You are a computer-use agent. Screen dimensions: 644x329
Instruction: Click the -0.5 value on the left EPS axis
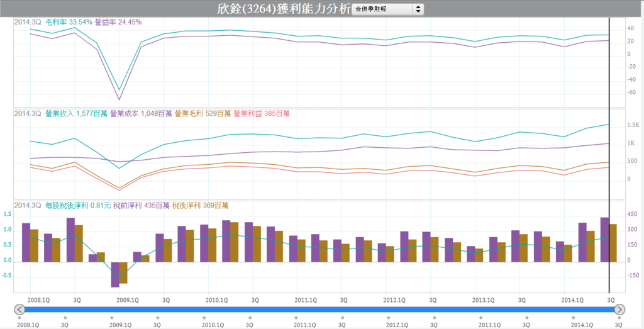[x=6, y=276]
